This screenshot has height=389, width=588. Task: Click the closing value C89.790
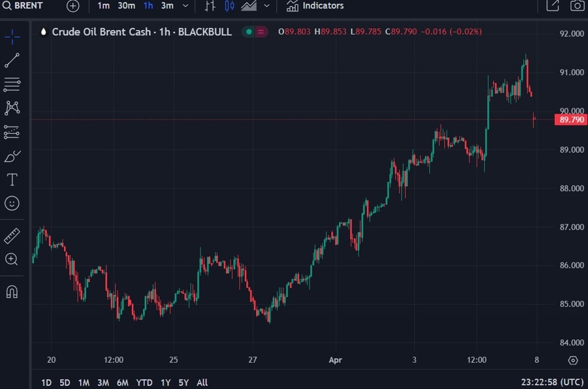[401, 32]
